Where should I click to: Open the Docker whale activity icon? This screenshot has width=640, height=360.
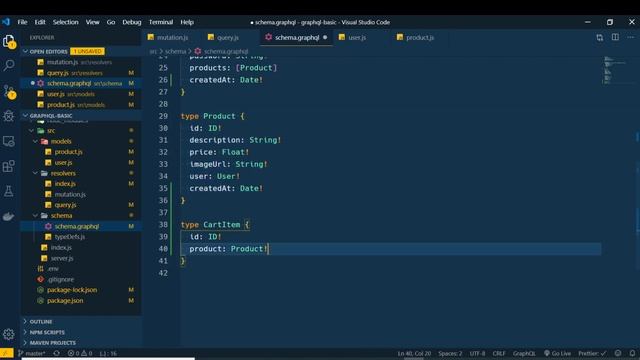click(x=9, y=216)
